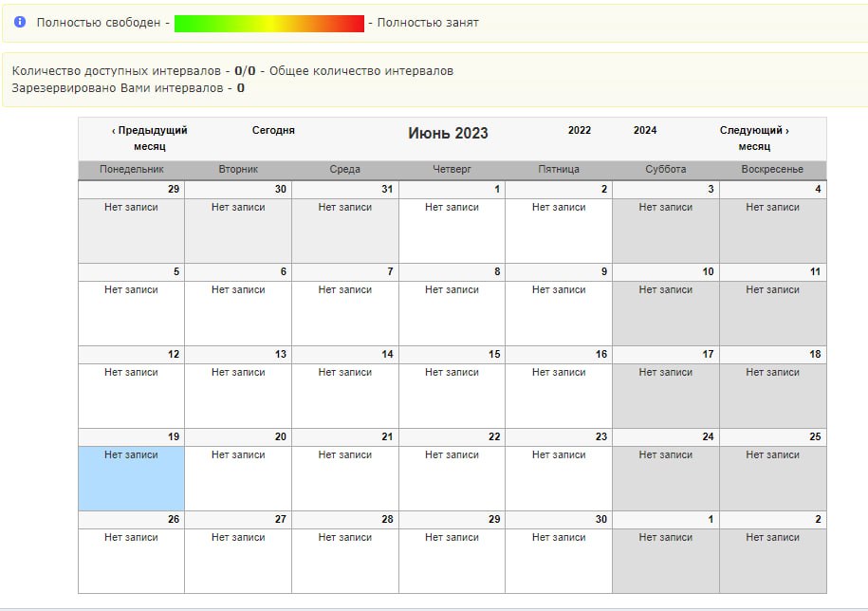Select Saturday June 10 cell
The width and height of the screenshot is (868, 611).
pos(665,312)
